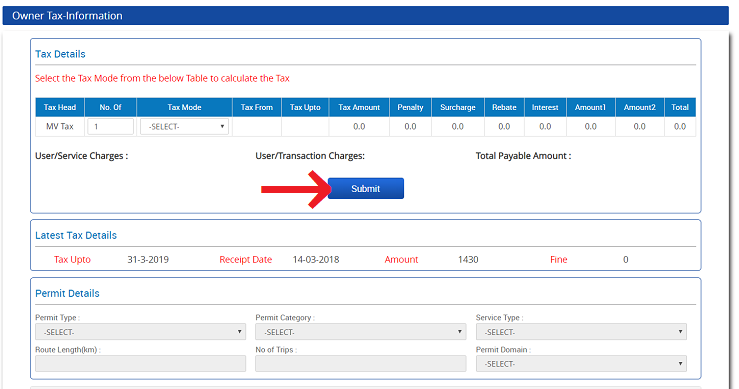739x389 pixels.
Task: Open the Permit Type dropdown
Action: 140,332
